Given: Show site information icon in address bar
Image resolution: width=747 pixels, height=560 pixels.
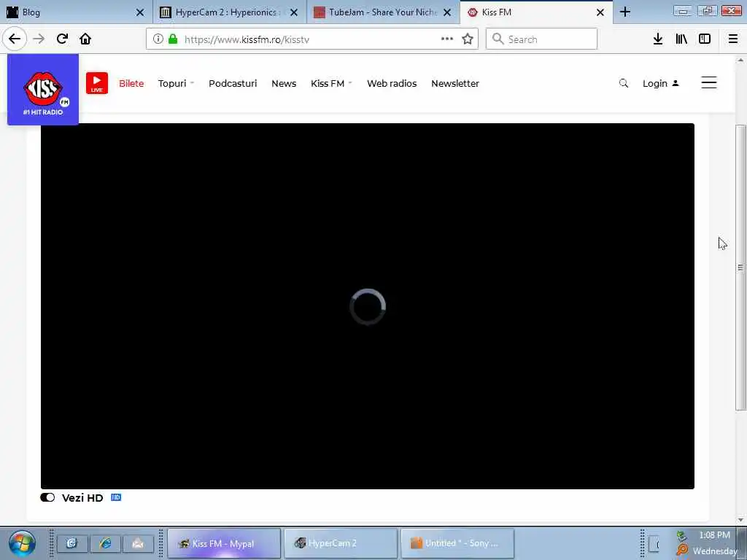Looking at the screenshot, I should (158, 39).
